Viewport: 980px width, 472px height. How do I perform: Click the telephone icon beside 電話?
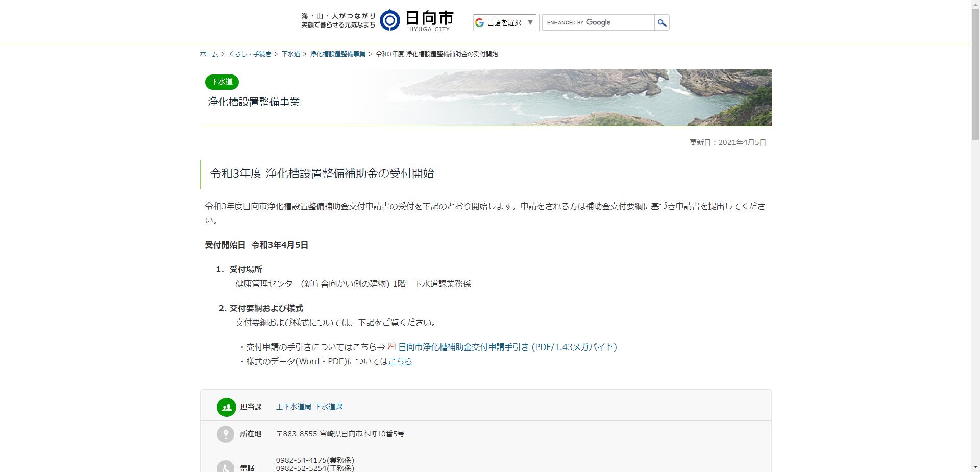point(226,466)
